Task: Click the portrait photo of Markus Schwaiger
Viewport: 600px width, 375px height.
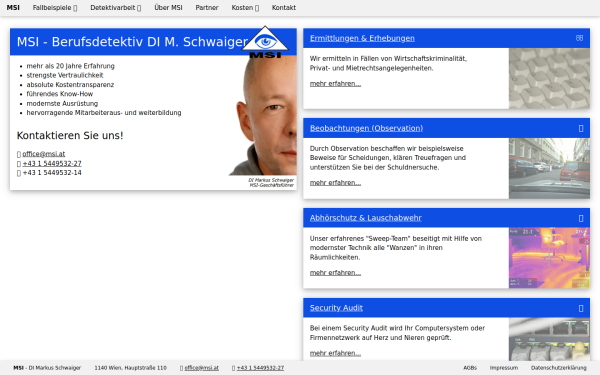Action: point(263,116)
